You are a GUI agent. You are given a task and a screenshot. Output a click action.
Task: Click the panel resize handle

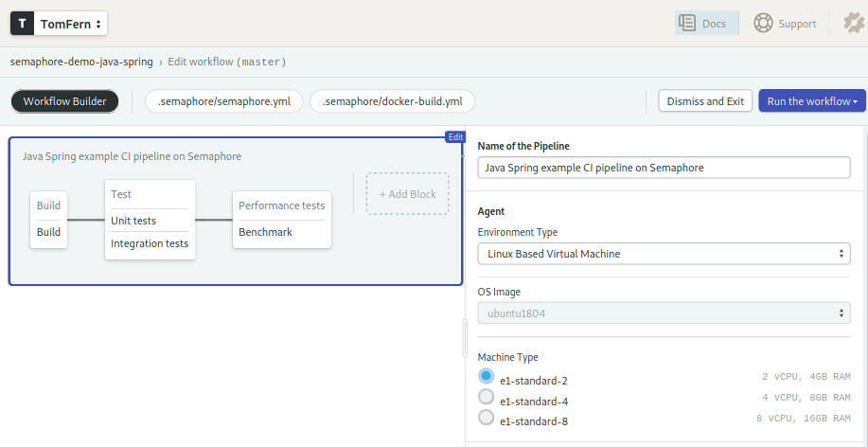pos(465,338)
